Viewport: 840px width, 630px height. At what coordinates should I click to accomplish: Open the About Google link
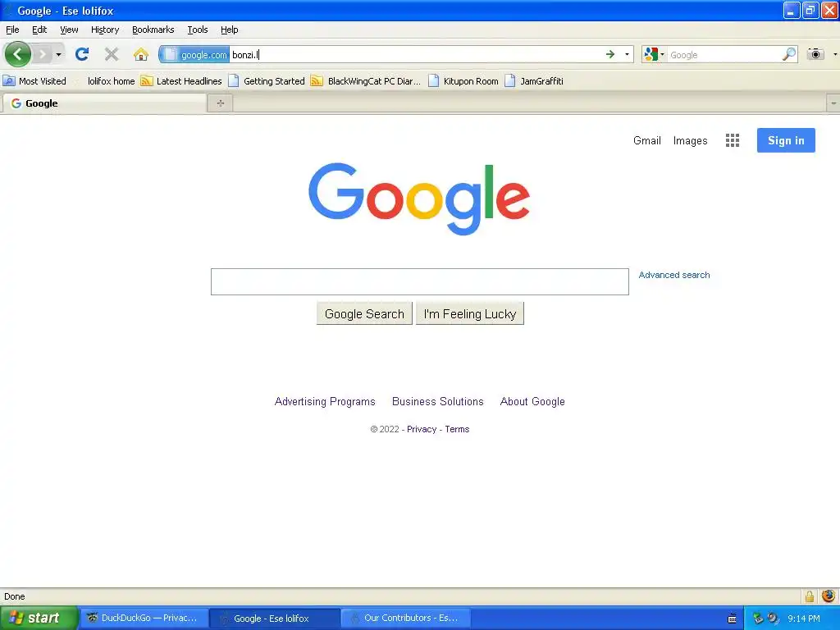tap(532, 401)
